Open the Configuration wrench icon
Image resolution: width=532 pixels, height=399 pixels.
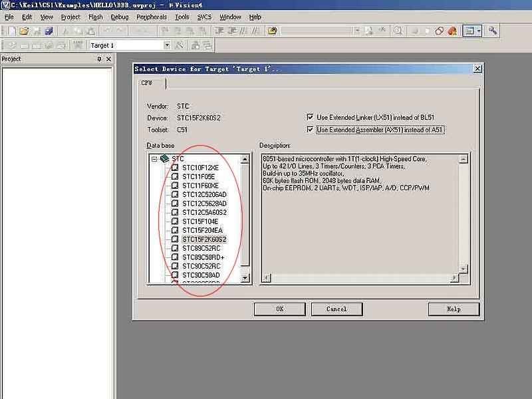493,31
